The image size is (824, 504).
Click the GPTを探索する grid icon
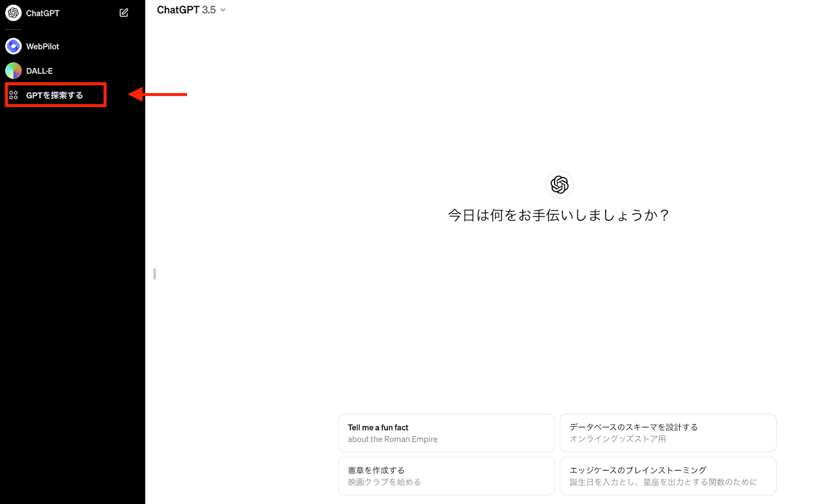13,95
